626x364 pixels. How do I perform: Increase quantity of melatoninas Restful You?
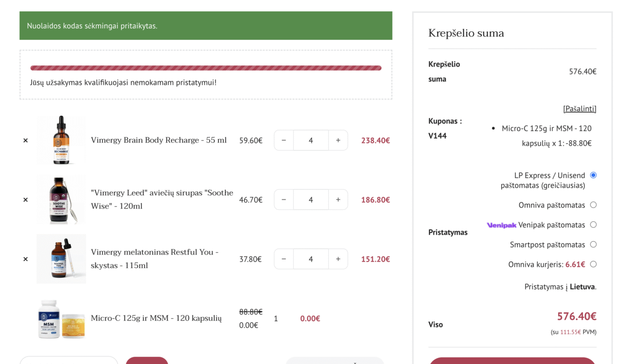(x=338, y=259)
